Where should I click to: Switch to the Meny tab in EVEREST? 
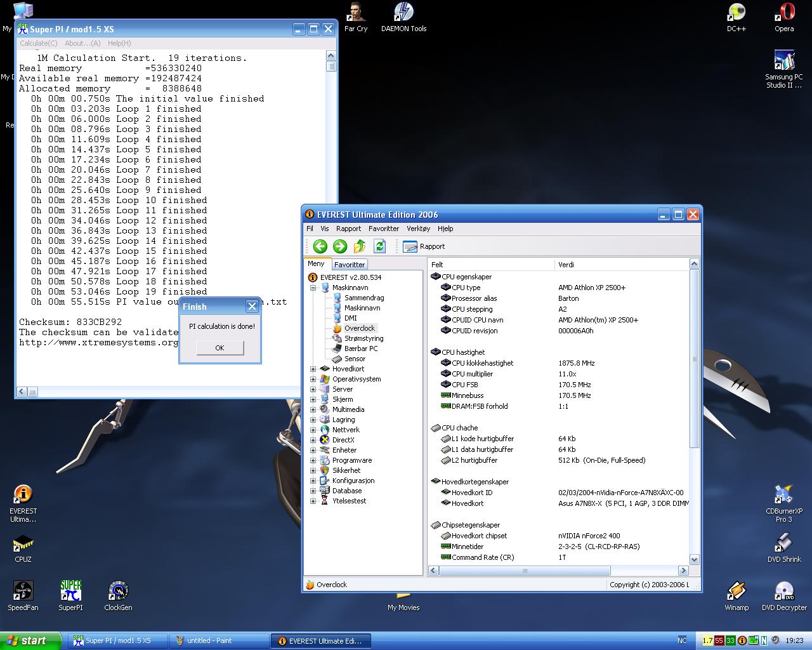[316, 263]
